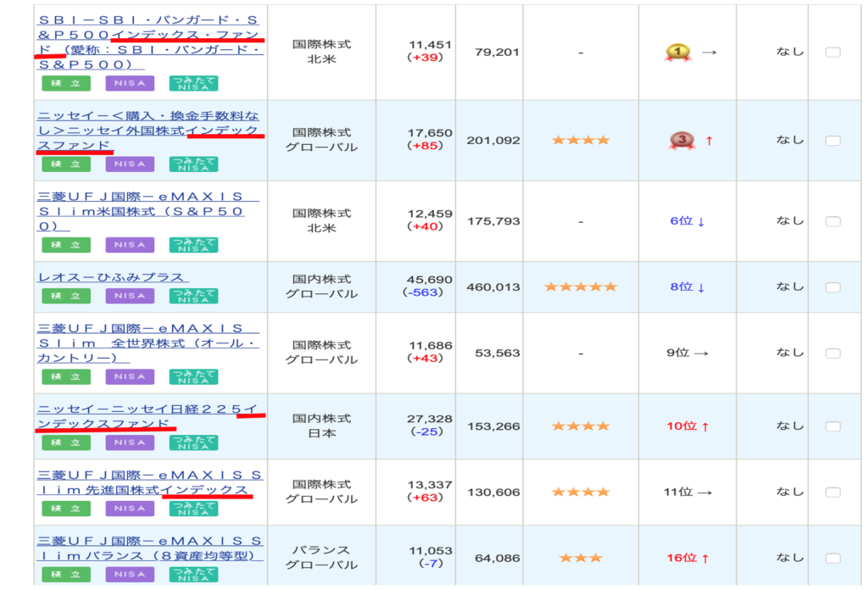
Task: Click NISA badge under 先進国株式インデックス
Action: click(130, 508)
